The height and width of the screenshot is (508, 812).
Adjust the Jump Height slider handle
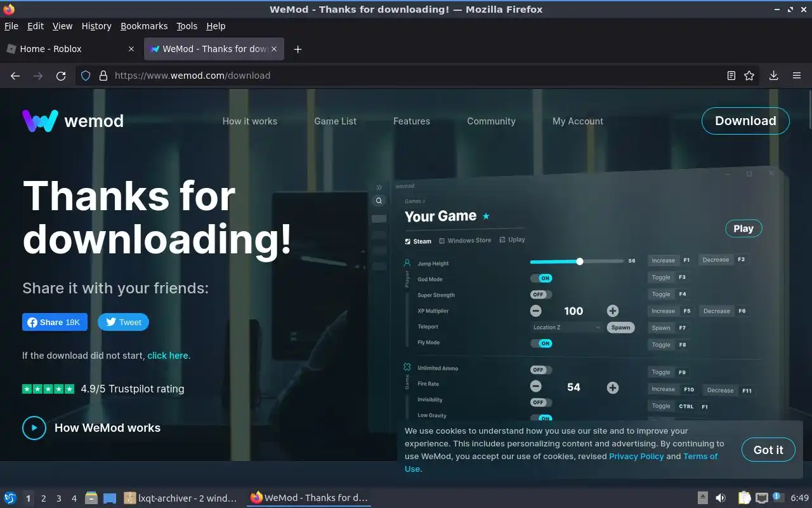pyautogui.click(x=580, y=262)
